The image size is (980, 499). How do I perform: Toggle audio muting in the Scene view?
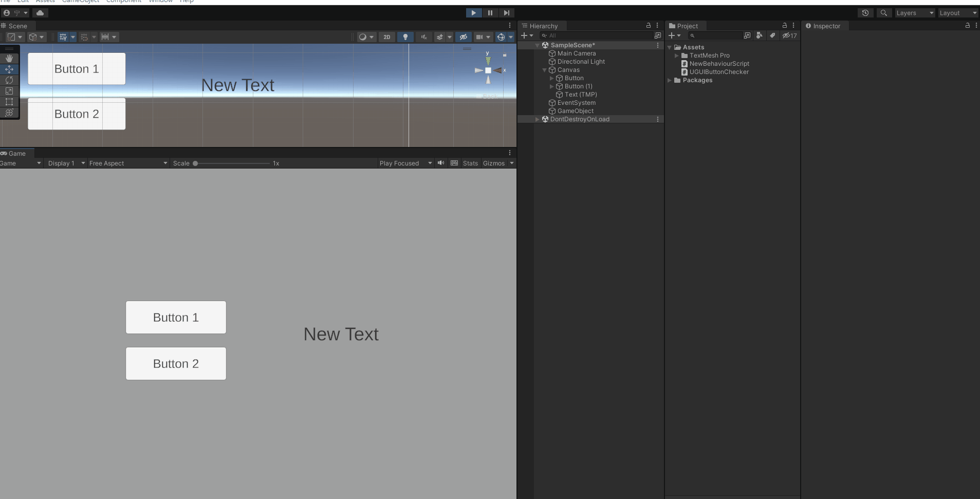point(424,36)
